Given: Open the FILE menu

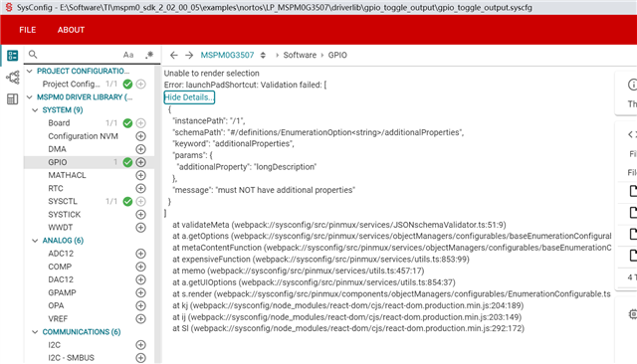Looking at the screenshot, I should click(28, 30).
